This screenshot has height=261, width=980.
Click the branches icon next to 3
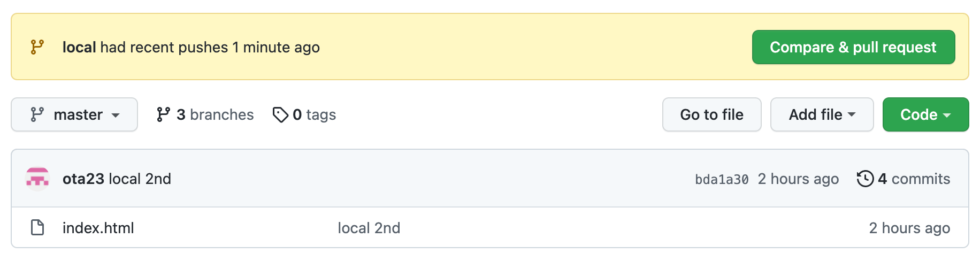tap(163, 114)
